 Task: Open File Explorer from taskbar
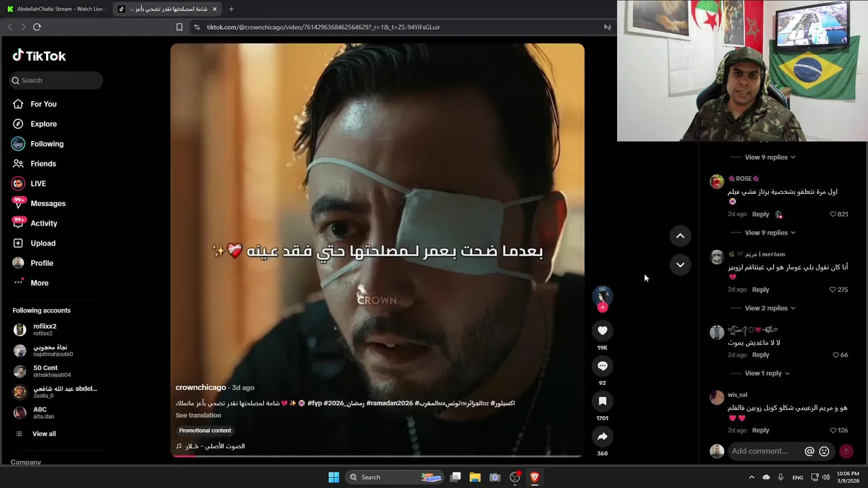475,477
